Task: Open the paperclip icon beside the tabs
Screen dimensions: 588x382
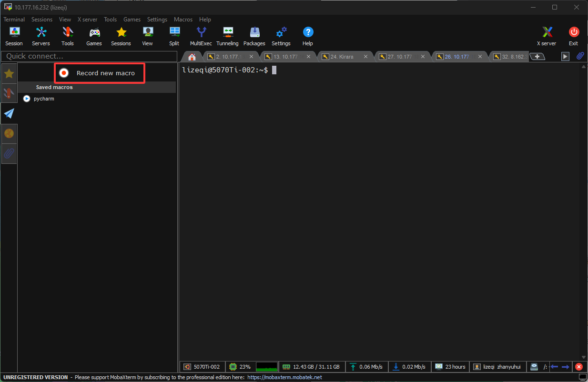Action: pos(580,56)
